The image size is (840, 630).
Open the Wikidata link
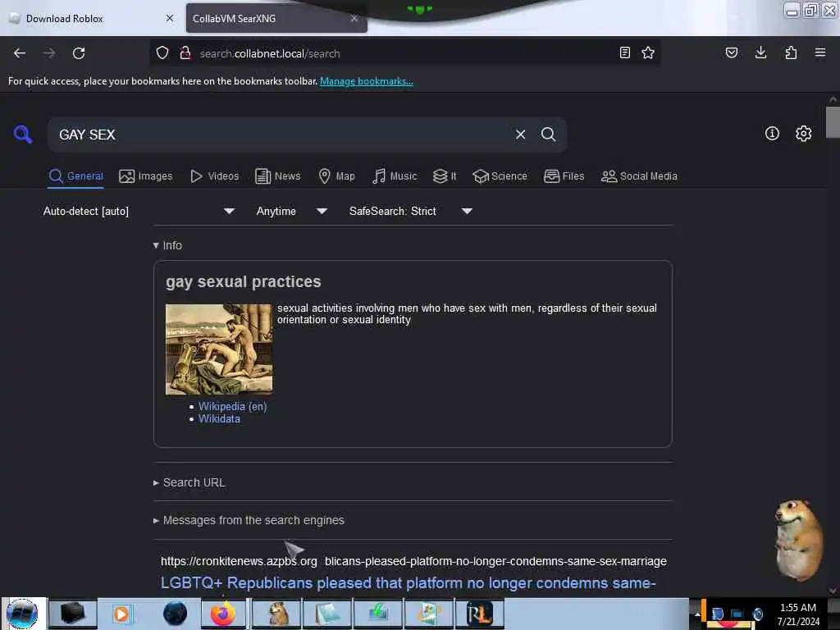[x=219, y=419]
